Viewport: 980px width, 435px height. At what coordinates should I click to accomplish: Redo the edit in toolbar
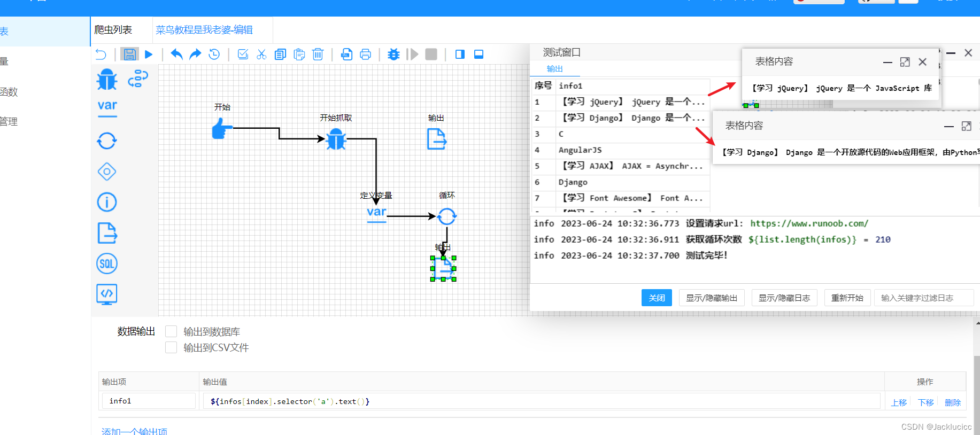coord(196,54)
